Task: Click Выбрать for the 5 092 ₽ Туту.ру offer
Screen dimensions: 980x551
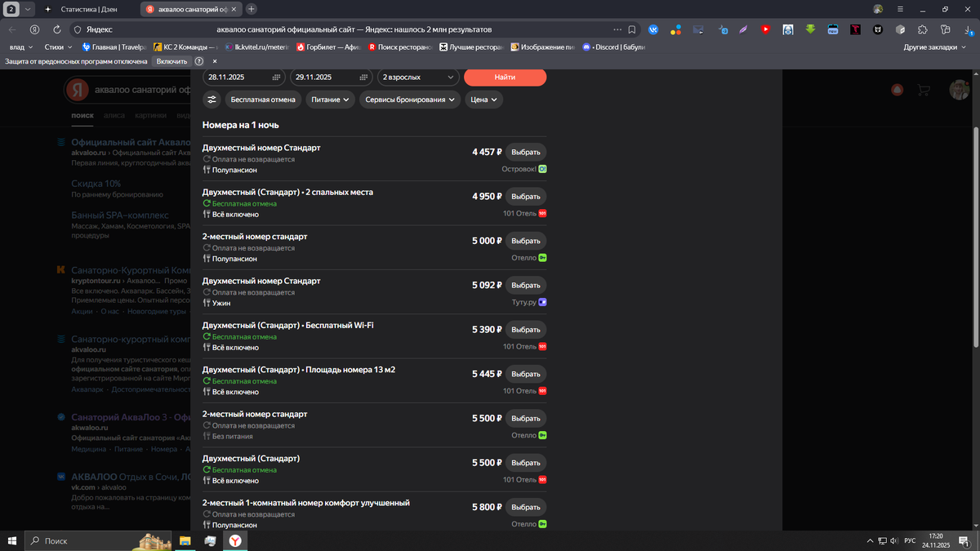Action: pos(525,286)
